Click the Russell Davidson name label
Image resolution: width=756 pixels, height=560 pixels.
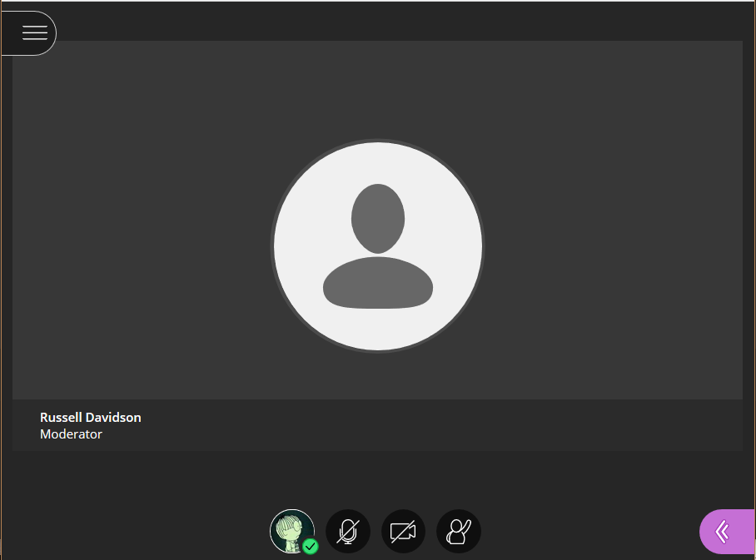click(x=90, y=417)
